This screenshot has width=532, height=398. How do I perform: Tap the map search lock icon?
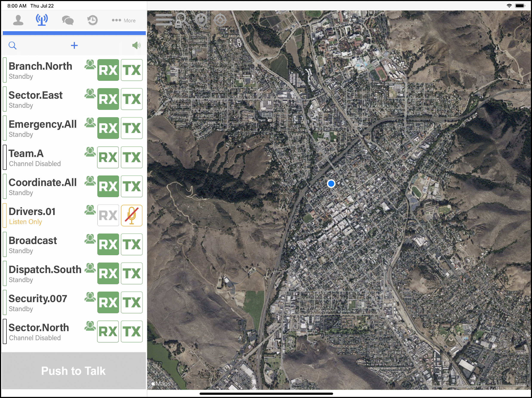tap(182, 20)
